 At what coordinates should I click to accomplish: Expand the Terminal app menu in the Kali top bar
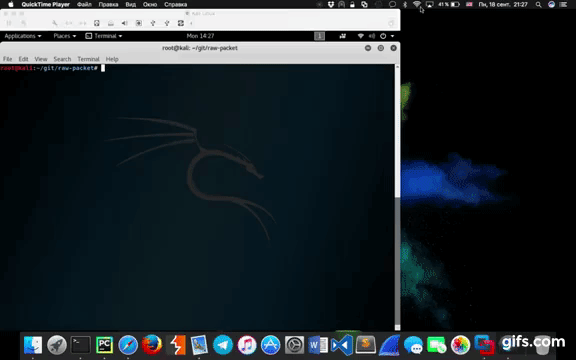104,36
